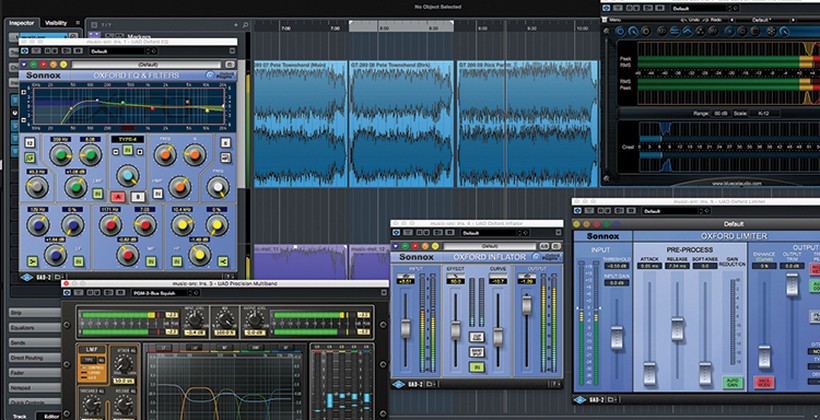820x420 pixels.
Task: Click the green dot in the Oxford EQ toolbar
Action: (x=33, y=64)
